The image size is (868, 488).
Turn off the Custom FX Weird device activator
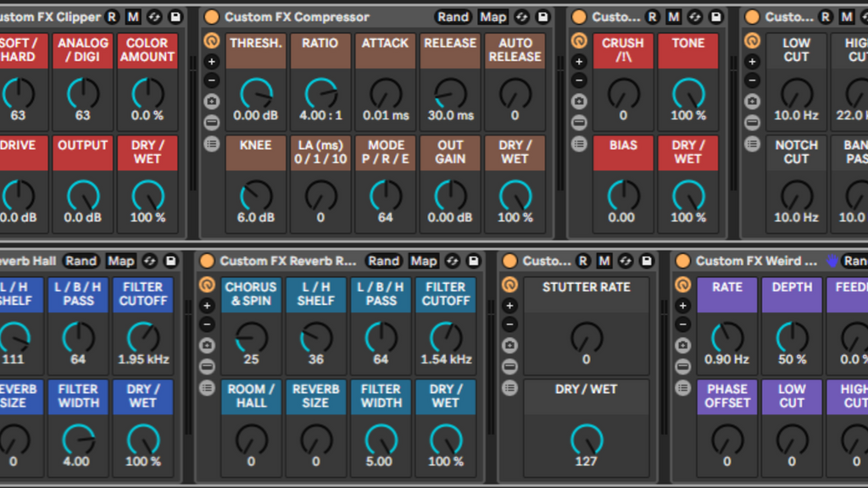682,261
